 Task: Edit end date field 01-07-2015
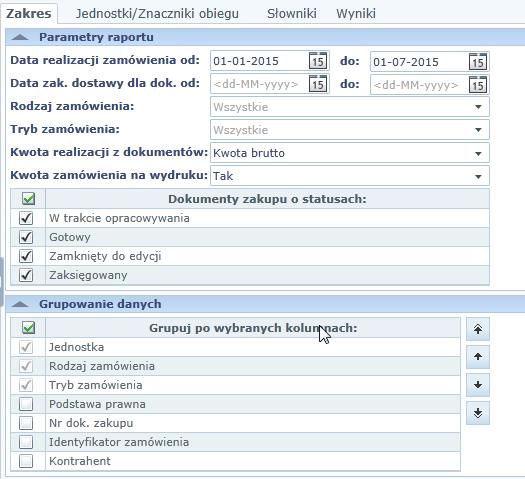coord(420,62)
